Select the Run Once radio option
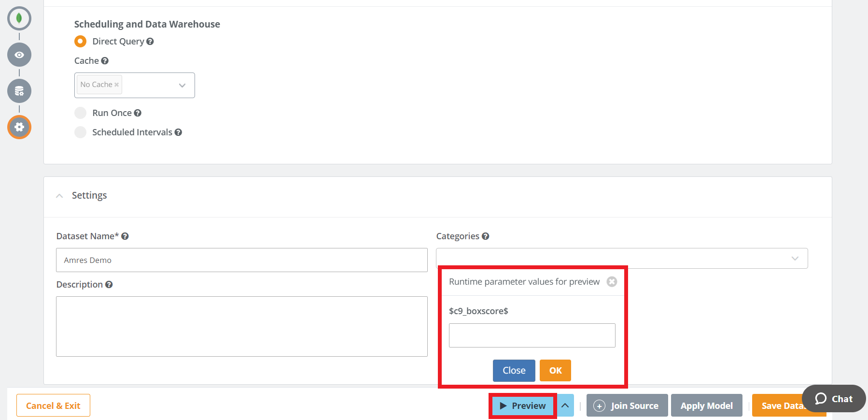This screenshot has height=420, width=868. 81,113
